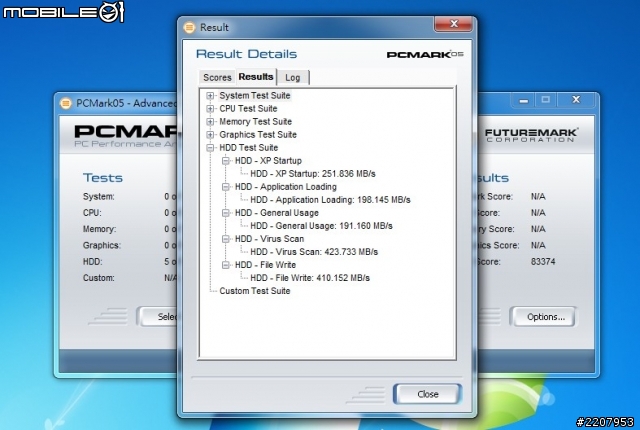Click the Tests heading in PCMark05 window
The image size is (640, 430).
coord(103,178)
